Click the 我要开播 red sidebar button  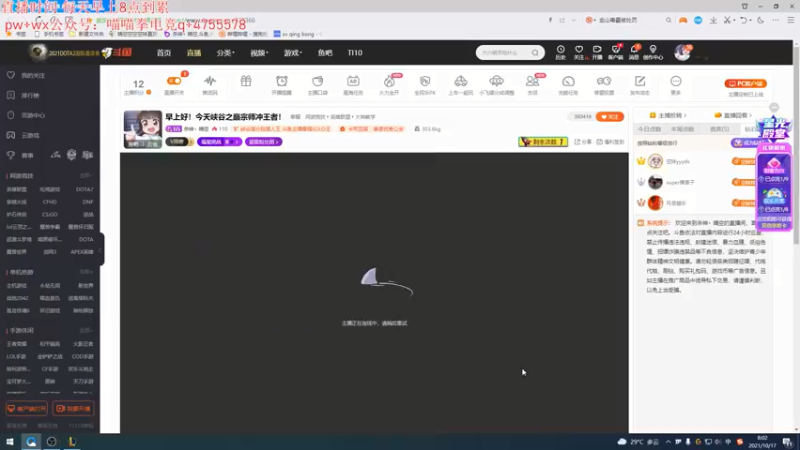(x=73, y=409)
